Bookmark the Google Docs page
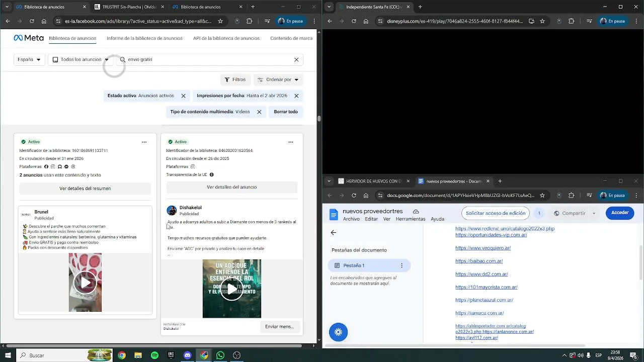 click(x=542, y=195)
